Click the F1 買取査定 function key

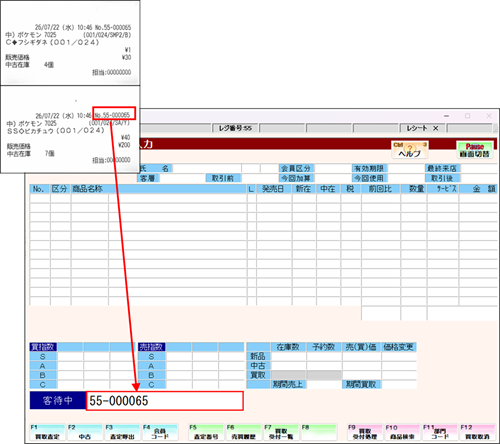pyautogui.click(x=48, y=432)
